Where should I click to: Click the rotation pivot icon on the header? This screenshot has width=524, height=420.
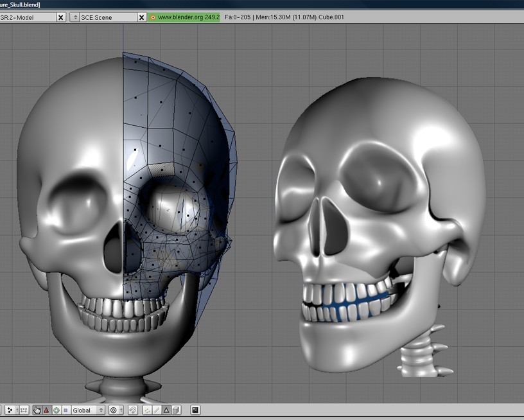112,410
